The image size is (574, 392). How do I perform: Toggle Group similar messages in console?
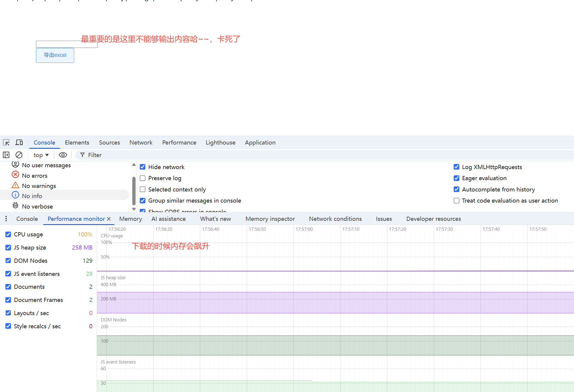pyautogui.click(x=143, y=200)
